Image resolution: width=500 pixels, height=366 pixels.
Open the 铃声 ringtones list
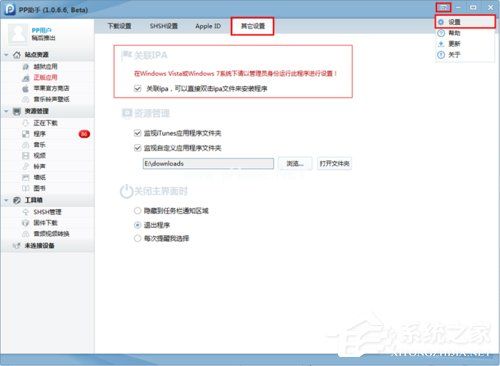click(x=39, y=166)
